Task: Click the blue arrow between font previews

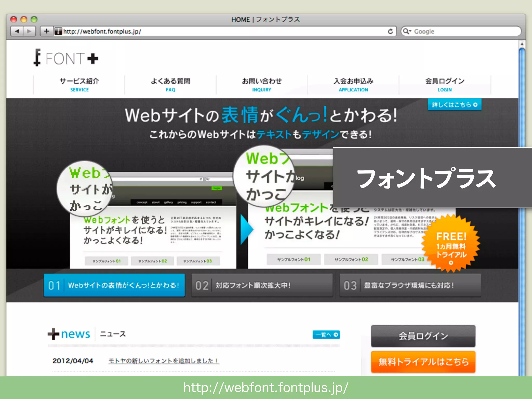Action: pos(247,230)
